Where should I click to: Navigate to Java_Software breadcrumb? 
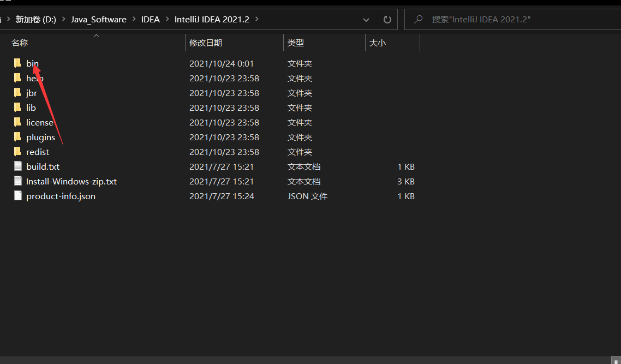99,20
